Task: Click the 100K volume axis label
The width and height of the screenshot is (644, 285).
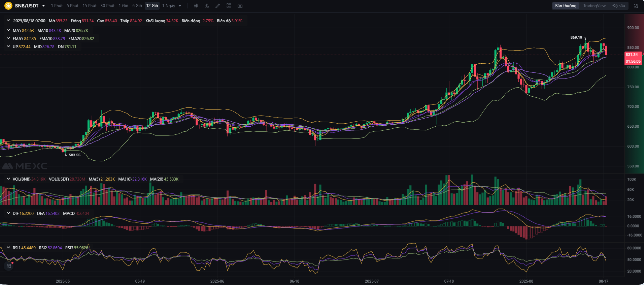Action: pos(632,179)
